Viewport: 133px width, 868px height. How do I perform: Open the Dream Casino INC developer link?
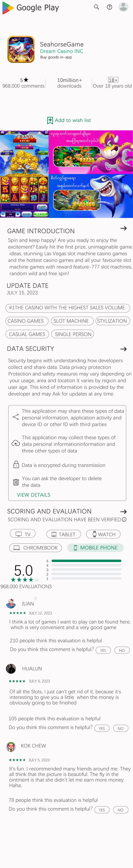coord(62,51)
